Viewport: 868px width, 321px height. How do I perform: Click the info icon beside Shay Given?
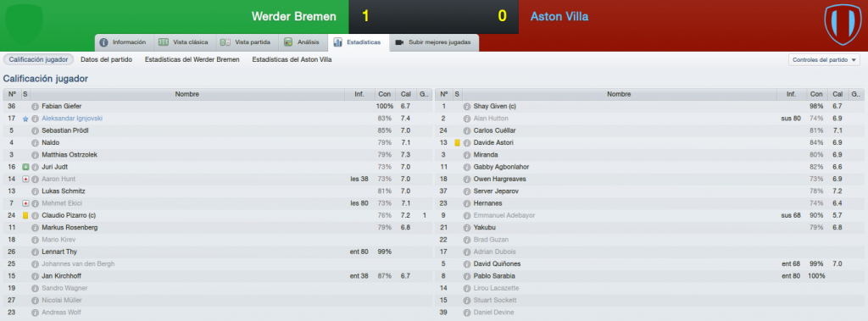pos(467,106)
